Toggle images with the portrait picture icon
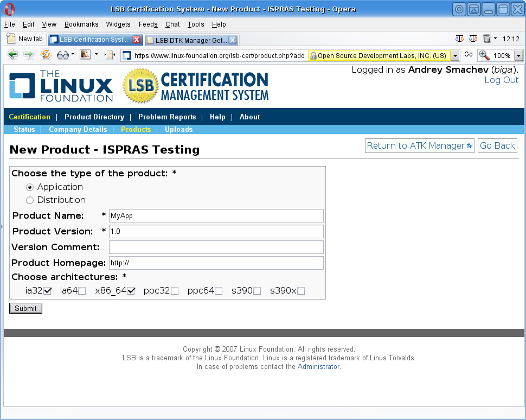This screenshot has height=420, width=526. coord(85,54)
